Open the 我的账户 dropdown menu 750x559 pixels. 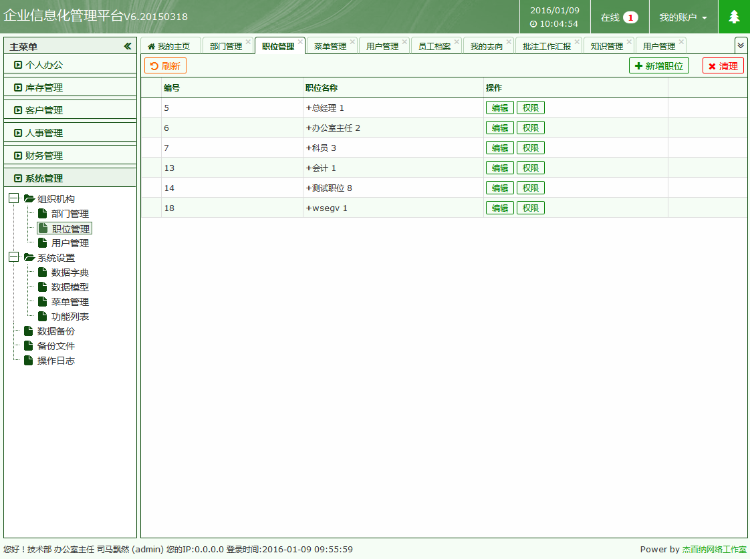tap(683, 17)
